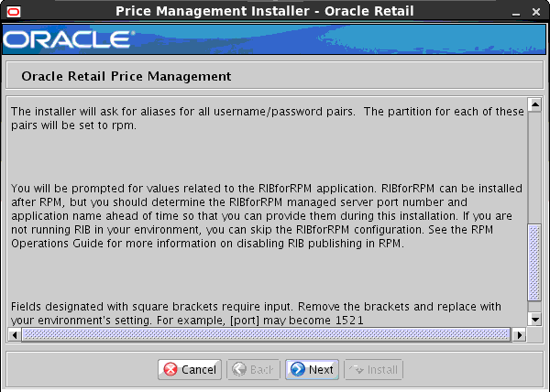Click the vertical scrollbar down arrow

click(x=535, y=319)
